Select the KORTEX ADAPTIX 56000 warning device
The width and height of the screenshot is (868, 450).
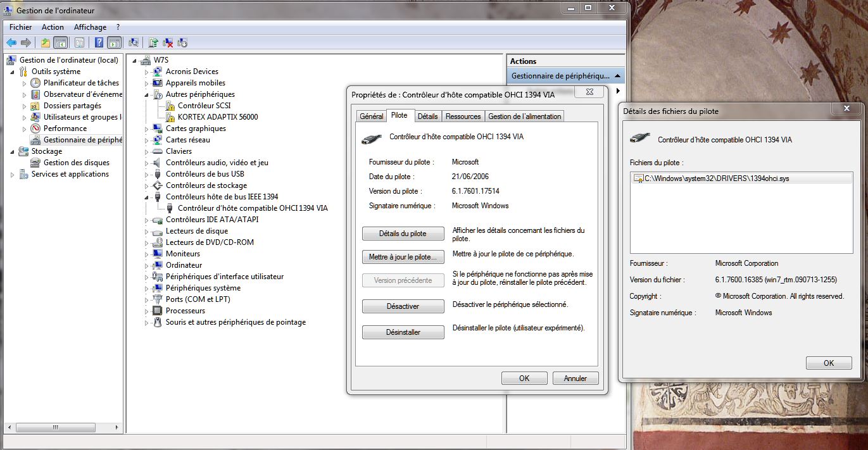click(x=217, y=117)
